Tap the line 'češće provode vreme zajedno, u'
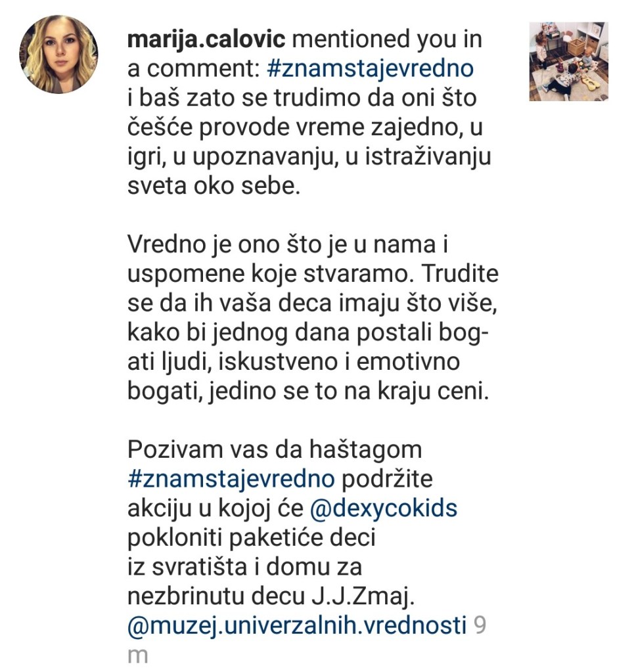This screenshot has height=672, width=636. tap(305, 127)
